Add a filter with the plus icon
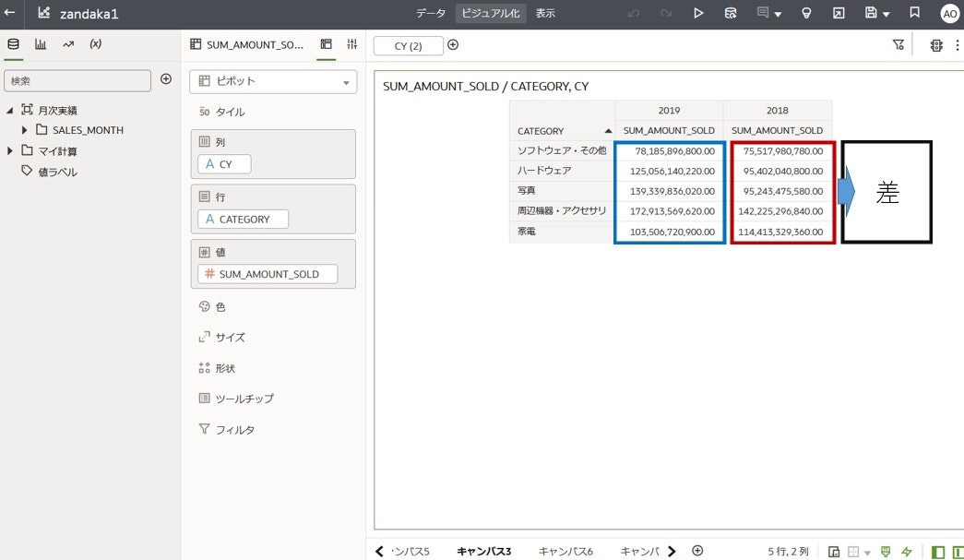This screenshot has width=964, height=560. tap(453, 44)
